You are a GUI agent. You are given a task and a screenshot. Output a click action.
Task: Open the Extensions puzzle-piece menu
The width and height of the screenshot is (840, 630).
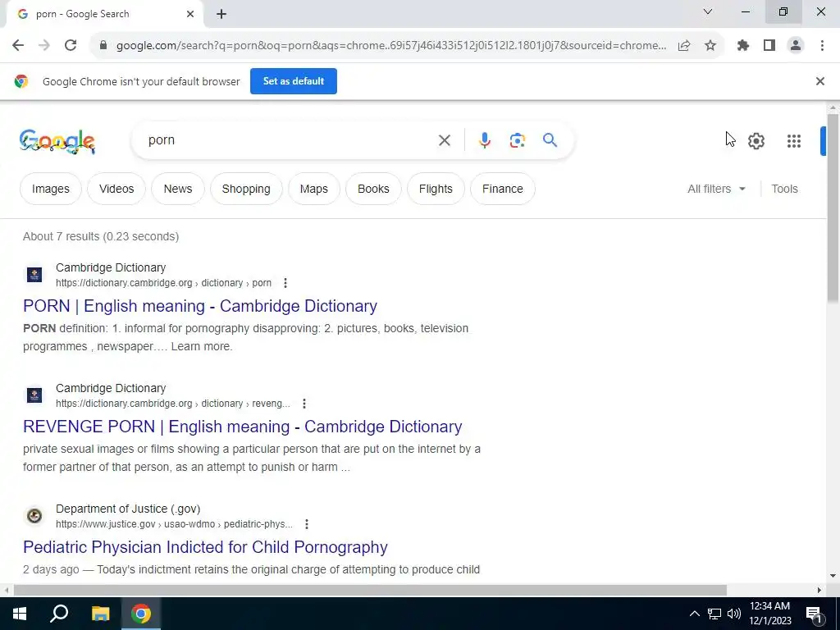click(743, 46)
